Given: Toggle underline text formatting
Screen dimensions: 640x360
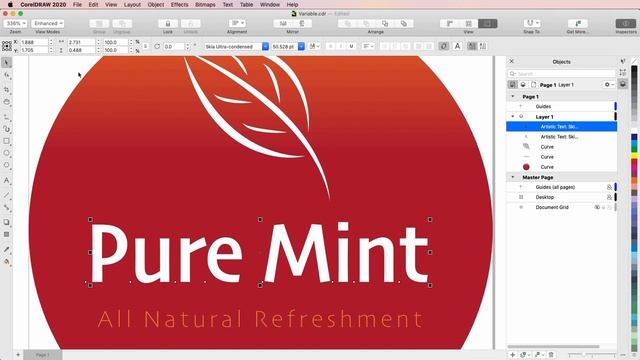Looking at the screenshot, I should (351, 46).
